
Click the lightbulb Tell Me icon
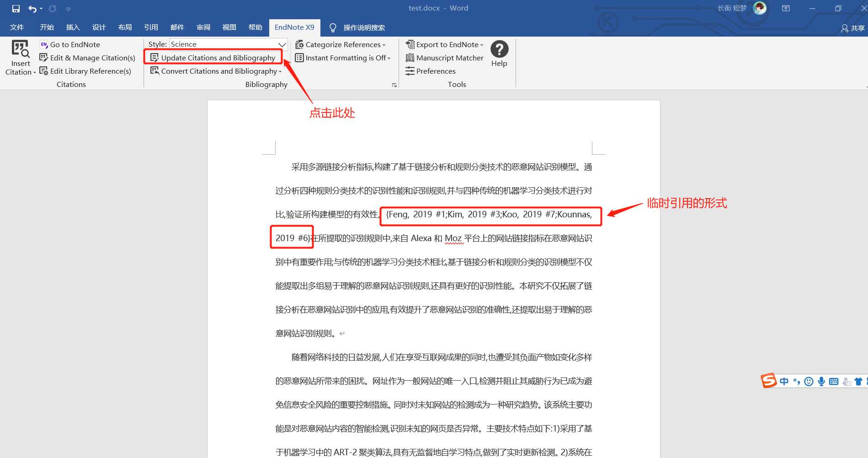coord(333,27)
